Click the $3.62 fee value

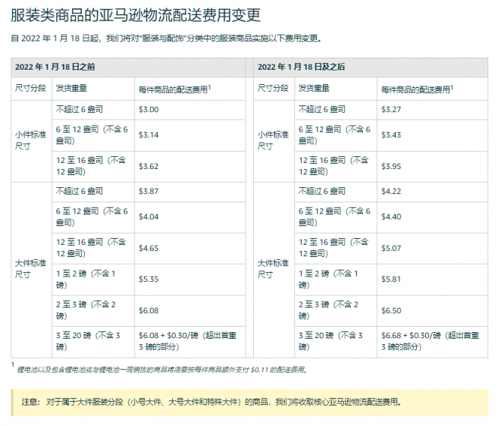(x=149, y=167)
